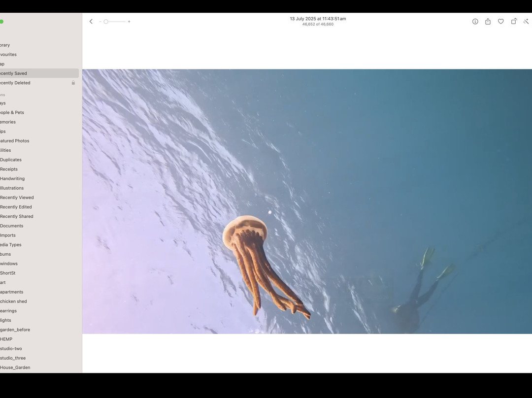Toggle the Favourite heart for this photo
The height and width of the screenshot is (398, 532).
coord(500,22)
